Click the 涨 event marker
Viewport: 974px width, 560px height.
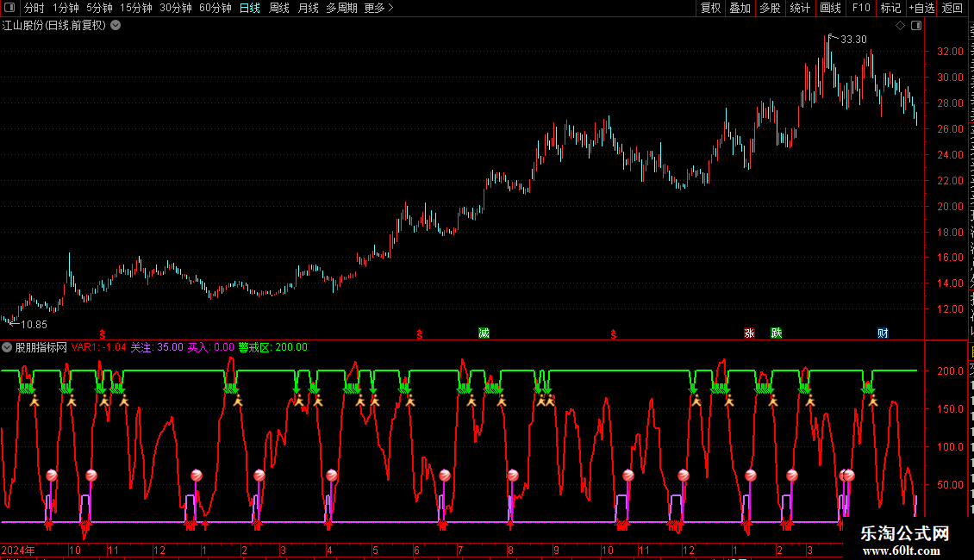[x=749, y=333]
